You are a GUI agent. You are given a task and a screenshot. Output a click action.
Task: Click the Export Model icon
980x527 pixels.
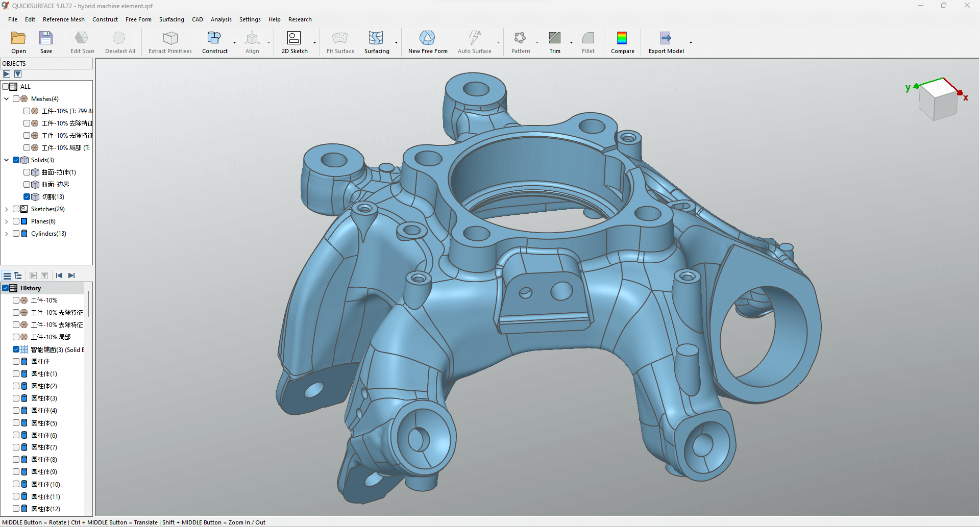coord(666,38)
